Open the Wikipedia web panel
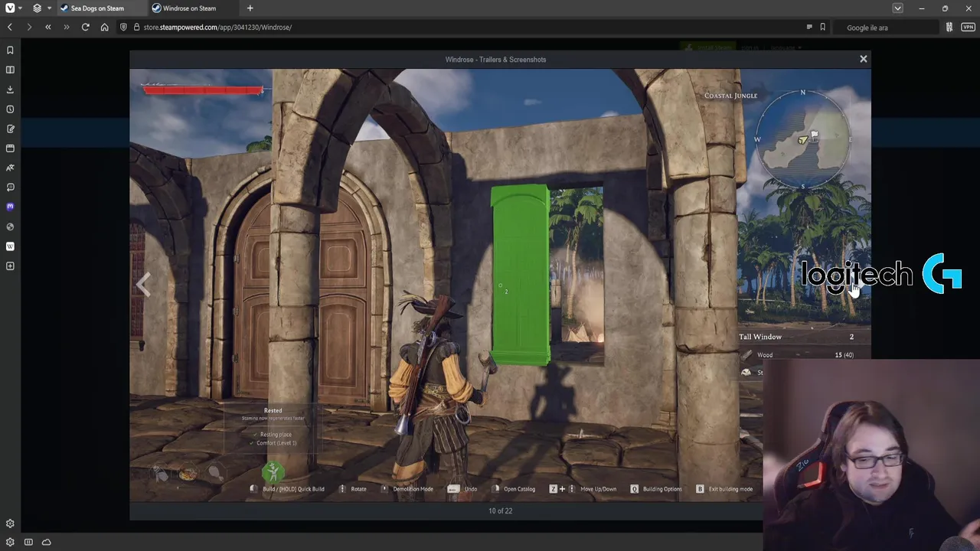980x551 pixels. pos(10,246)
